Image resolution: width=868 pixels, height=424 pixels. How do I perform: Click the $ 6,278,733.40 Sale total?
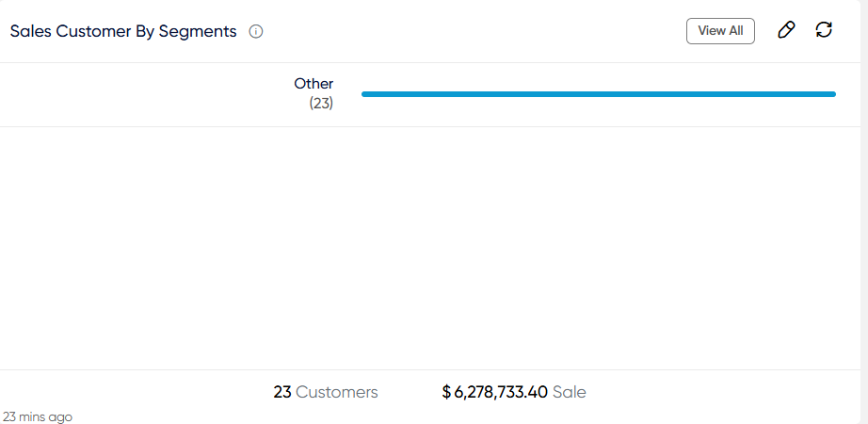click(514, 392)
